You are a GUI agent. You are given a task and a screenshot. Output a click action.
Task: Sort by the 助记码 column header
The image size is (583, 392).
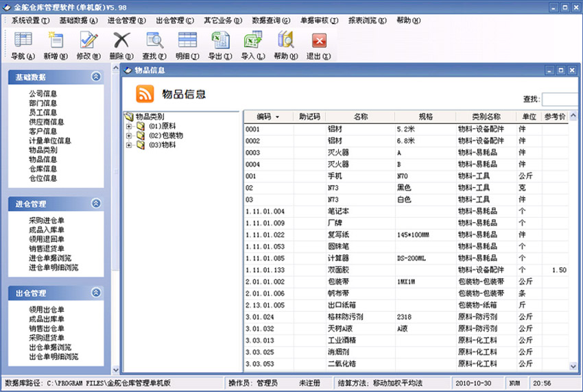[x=309, y=117]
